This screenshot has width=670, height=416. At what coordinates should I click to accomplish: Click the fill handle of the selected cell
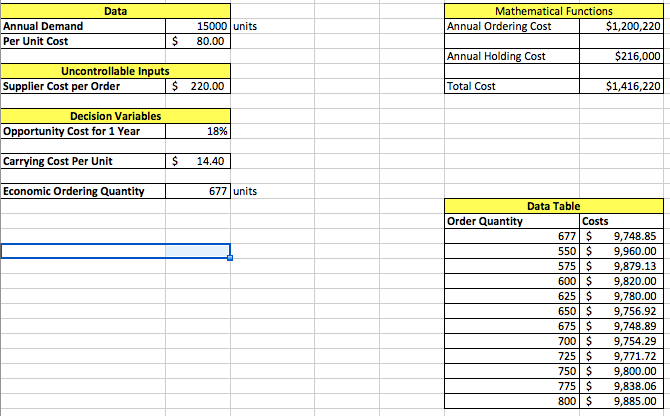(x=230, y=258)
